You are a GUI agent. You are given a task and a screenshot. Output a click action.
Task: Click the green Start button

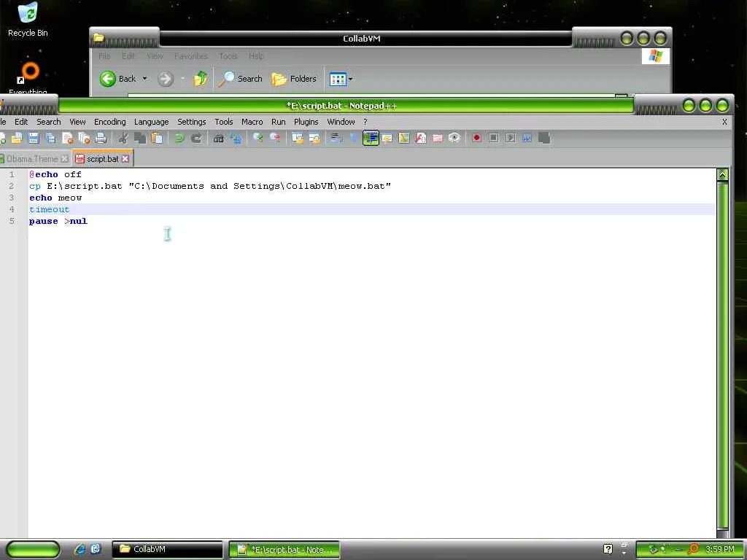coord(34,550)
